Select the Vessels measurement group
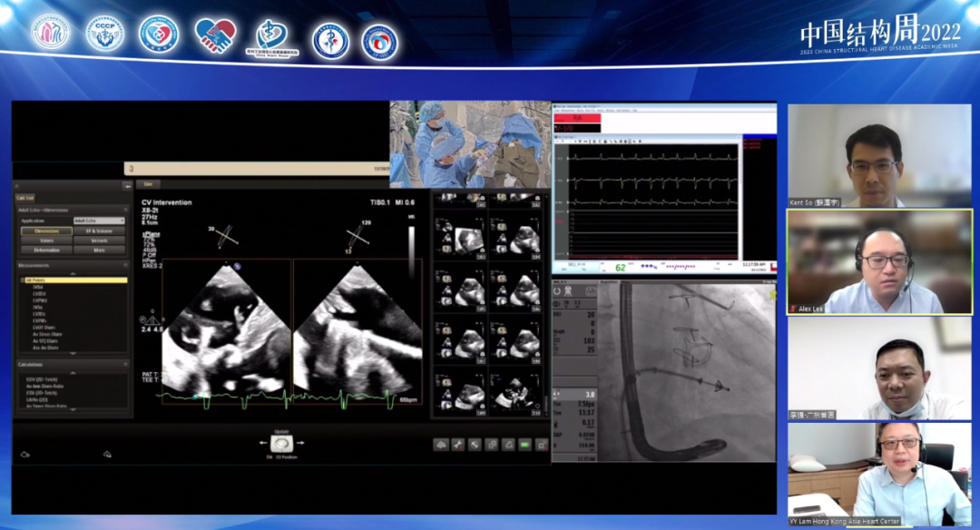The width and height of the screenshot is (980, 530). [x=99, y=240]
